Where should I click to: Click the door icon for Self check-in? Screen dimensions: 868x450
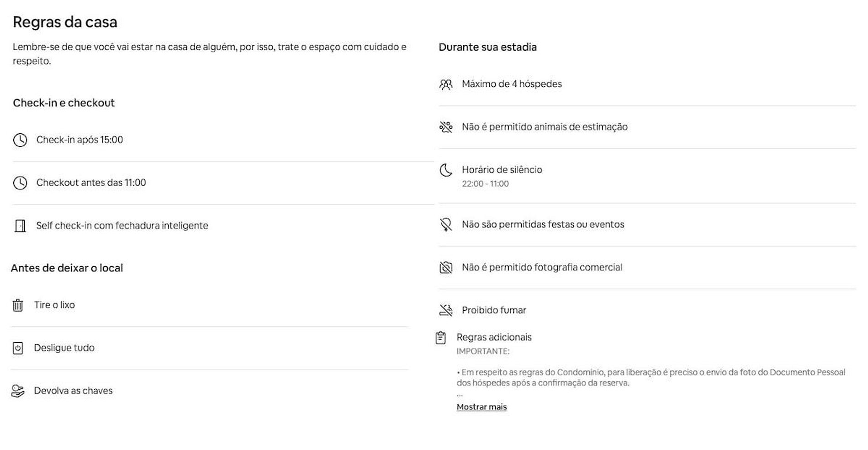pos(20,226)
